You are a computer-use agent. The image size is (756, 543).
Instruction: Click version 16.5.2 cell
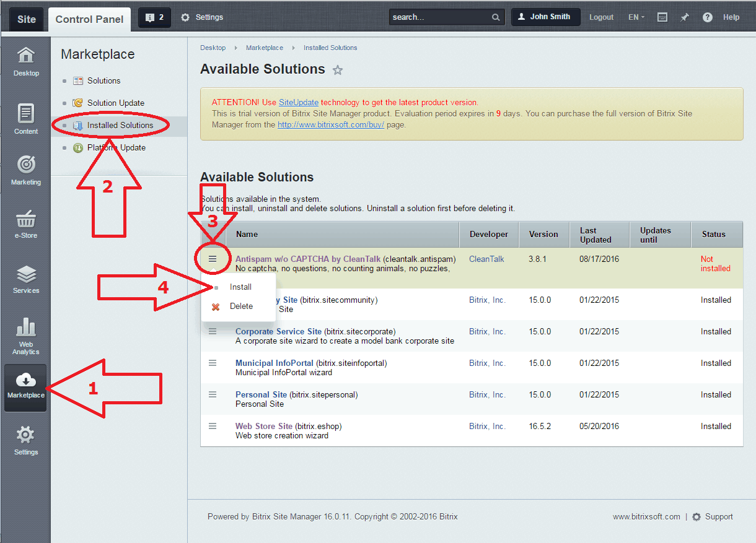pos(540,426)
